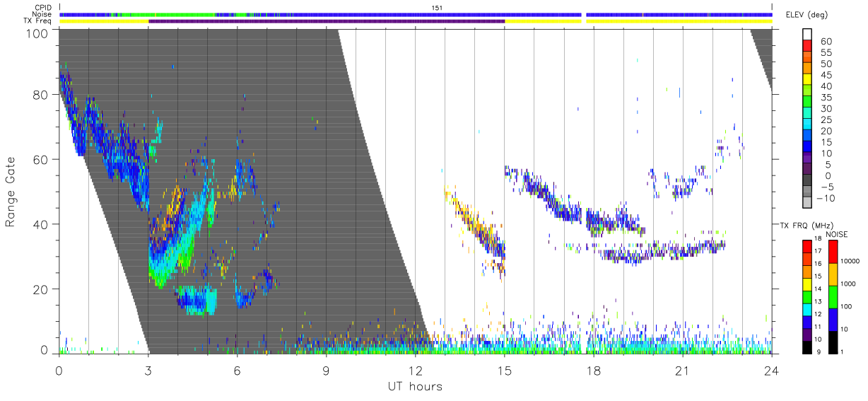Screen dimensions: 868x401
Task: Click the 50 label on elevation colorbar
Action: pyautogui.click(x=826, y=64)
